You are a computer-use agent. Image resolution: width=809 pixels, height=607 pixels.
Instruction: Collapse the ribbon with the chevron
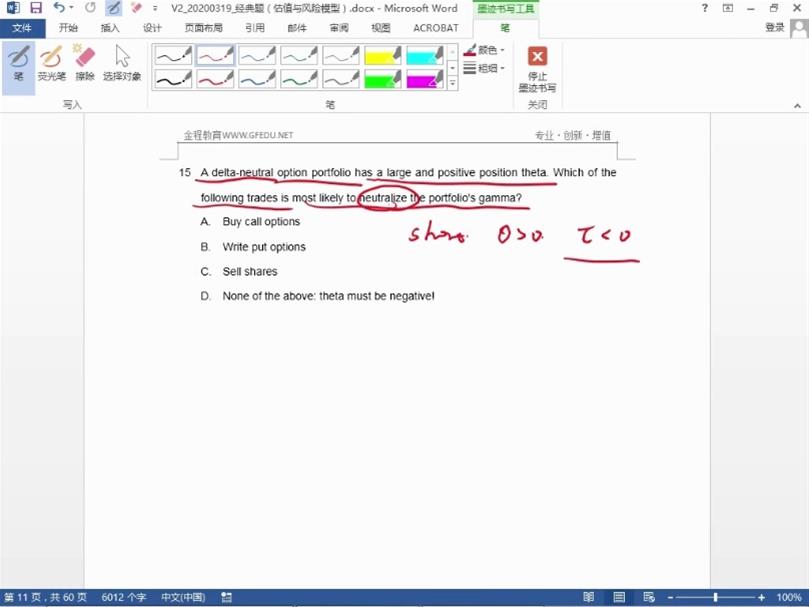pyautogui.click(x=797, y=105)
